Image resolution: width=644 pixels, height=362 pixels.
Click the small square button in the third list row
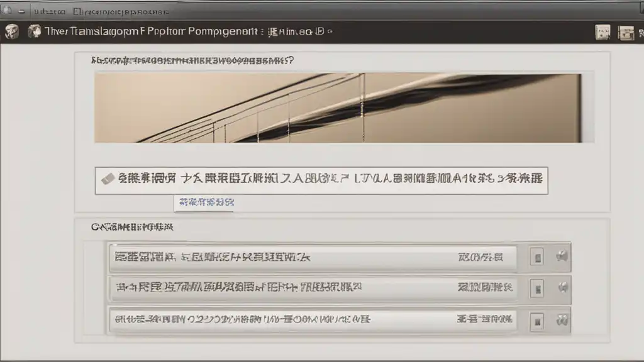537,321
